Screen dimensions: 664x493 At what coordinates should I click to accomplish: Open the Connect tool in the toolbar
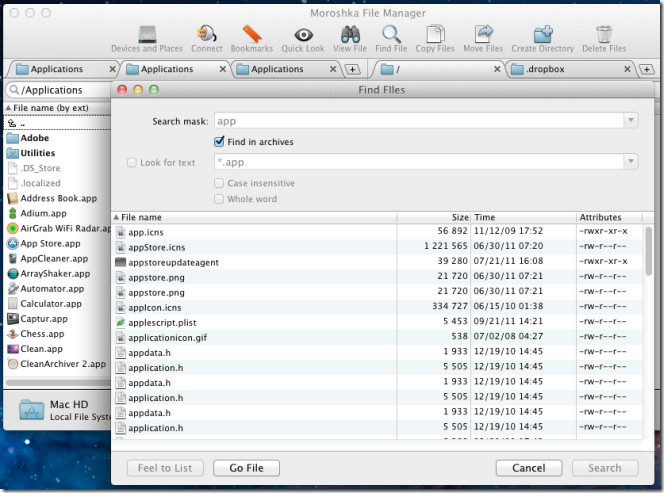[x=207, y=35]
